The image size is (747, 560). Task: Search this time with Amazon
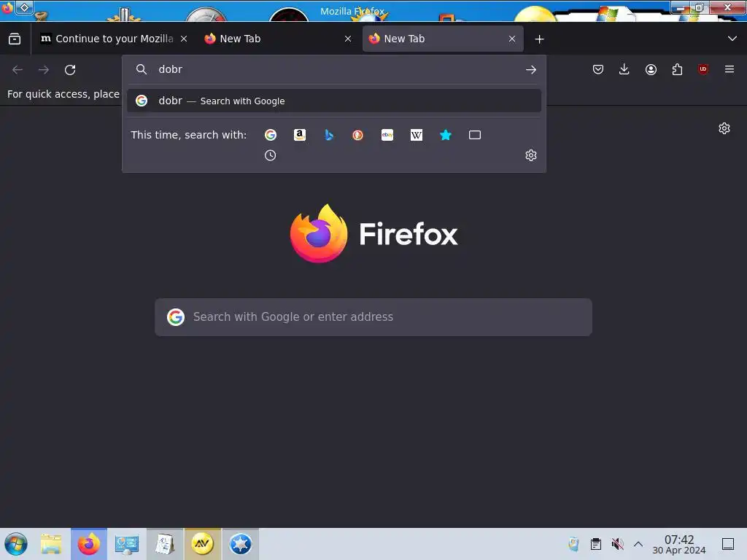300,135
